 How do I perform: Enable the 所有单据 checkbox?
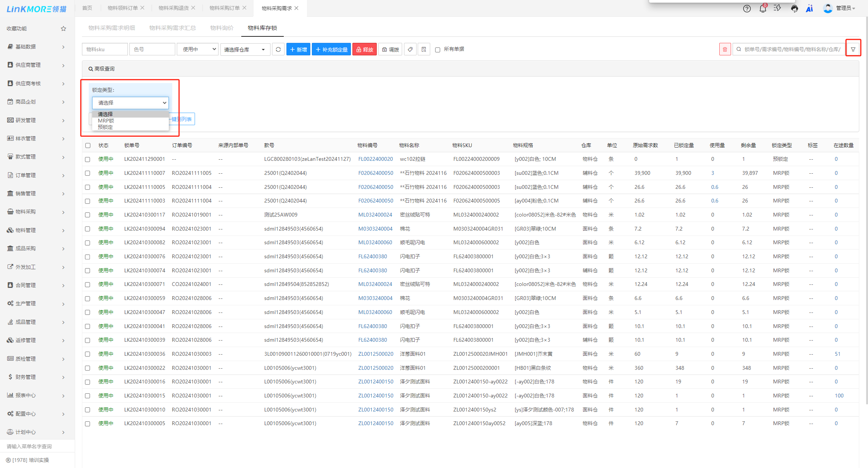coord(437,50)
